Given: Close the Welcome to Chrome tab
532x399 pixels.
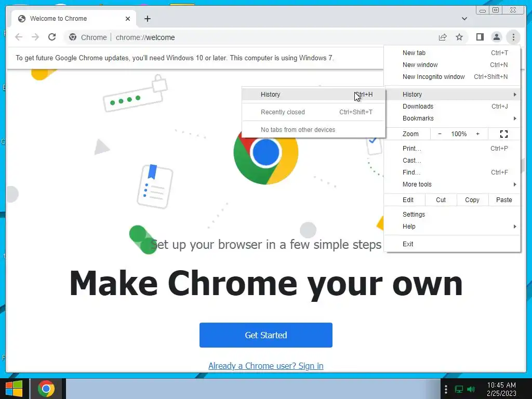Looking at the screenshot, I should [x=128, y=19].
